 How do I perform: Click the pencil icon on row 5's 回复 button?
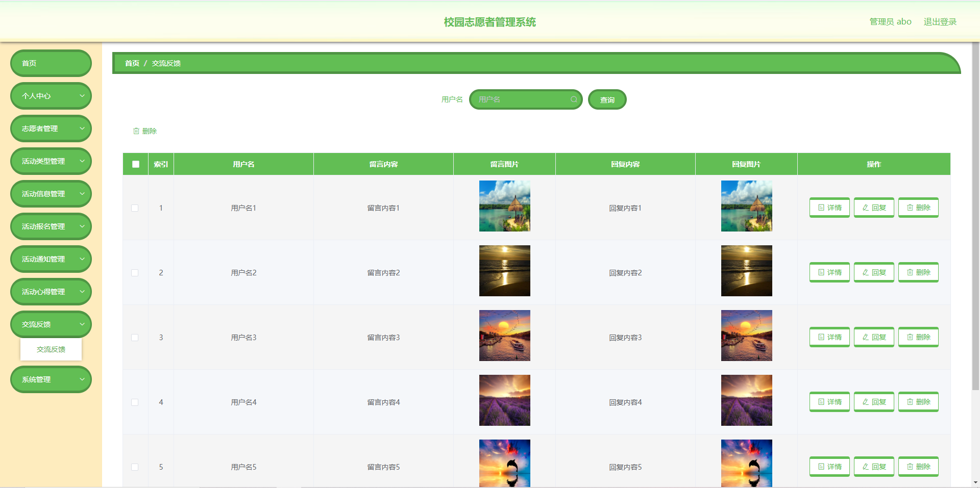(x=865, y=467)
